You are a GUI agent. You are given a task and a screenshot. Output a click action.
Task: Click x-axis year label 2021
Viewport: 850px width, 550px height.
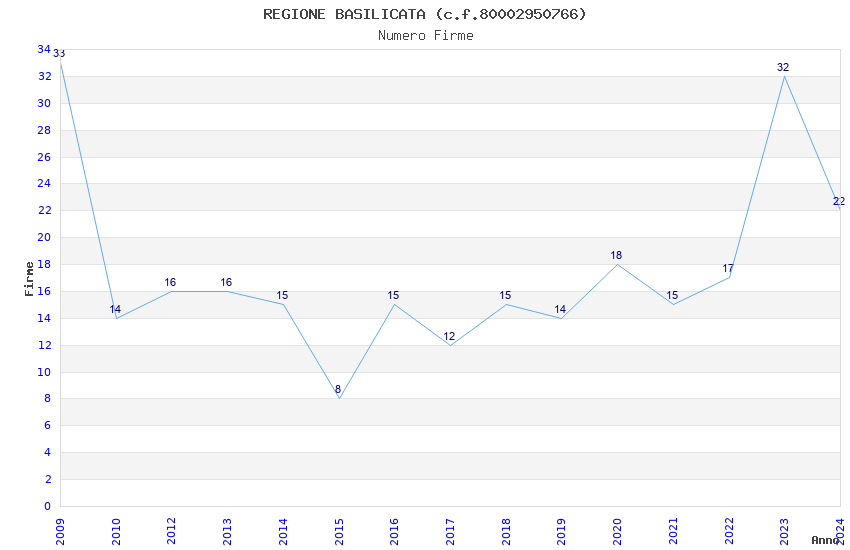click(x=673, y=532)
